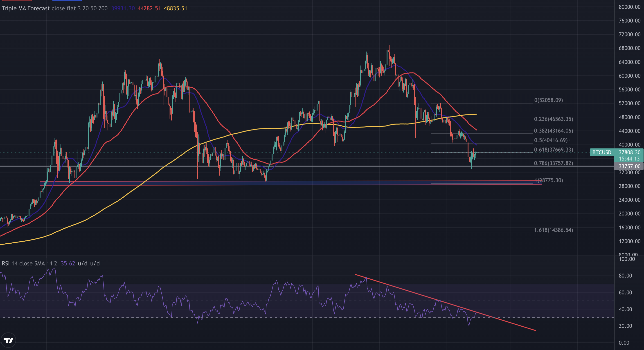Select the 1.618(14386.54) Fibonacci extension label

tap(554, 230)
